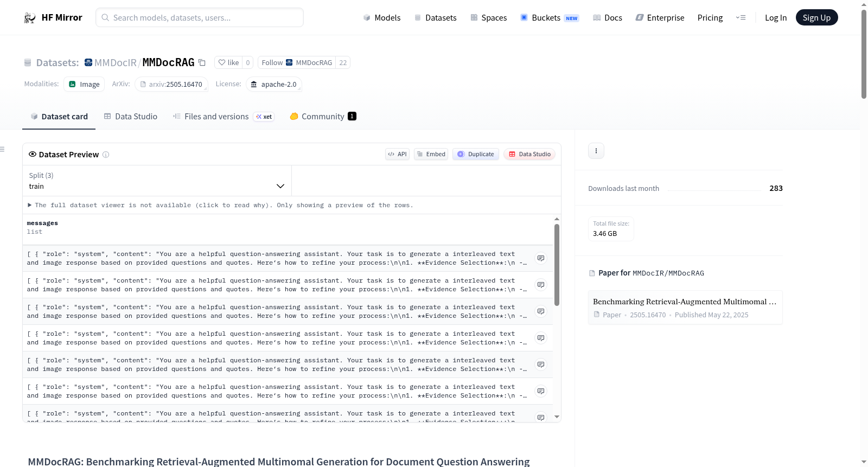The height and width of the screenshot is (467, 868).
Task: Click the total file size '3.46 GB'
Action: [605, 234]
